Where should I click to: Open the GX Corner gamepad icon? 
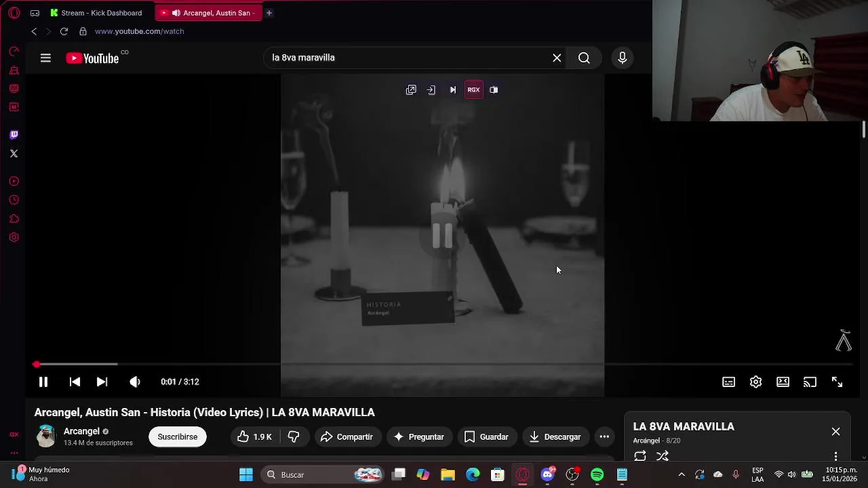(x=35, y=13)
